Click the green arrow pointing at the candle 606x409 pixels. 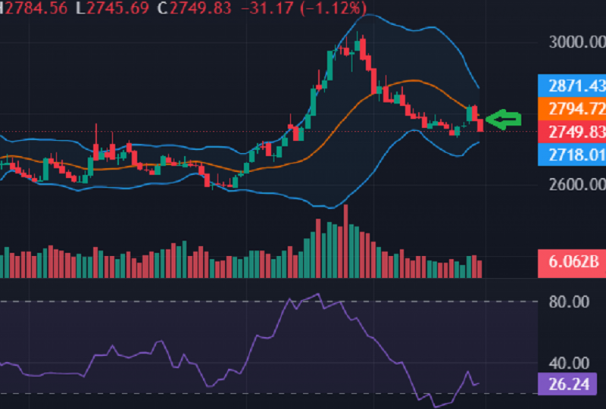click(504, 120)
